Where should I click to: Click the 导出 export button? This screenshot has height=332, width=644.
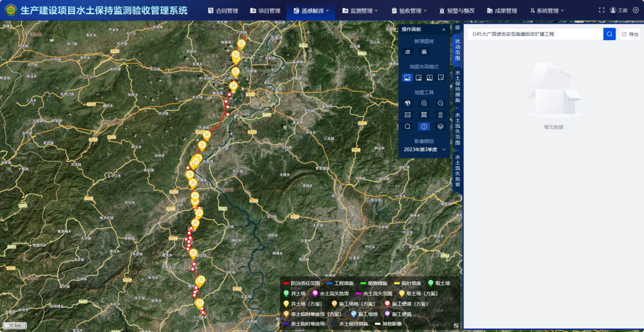[x=629, y=34]
